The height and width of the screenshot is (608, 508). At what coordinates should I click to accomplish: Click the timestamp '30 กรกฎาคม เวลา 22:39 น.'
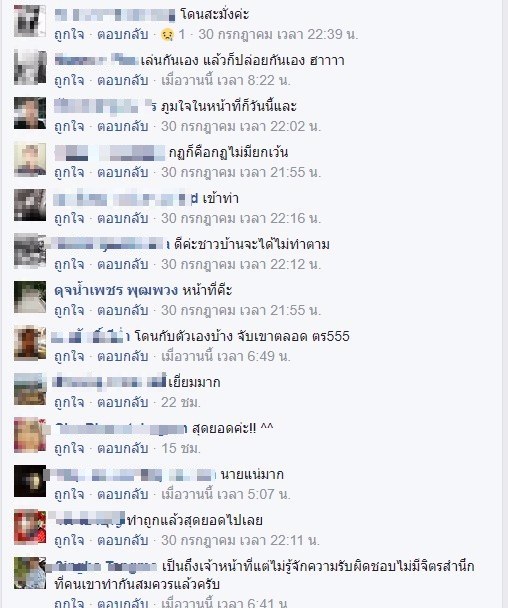coord(278,35)
